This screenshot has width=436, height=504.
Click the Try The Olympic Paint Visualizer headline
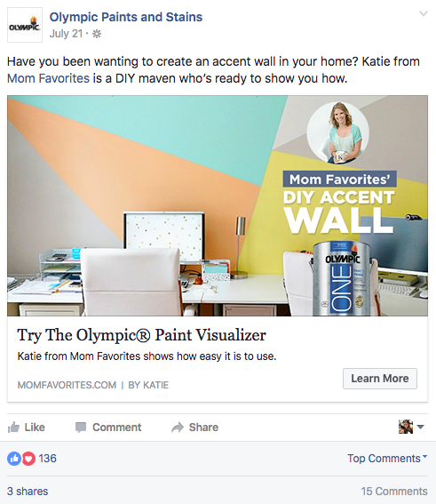tap(141, 335)
